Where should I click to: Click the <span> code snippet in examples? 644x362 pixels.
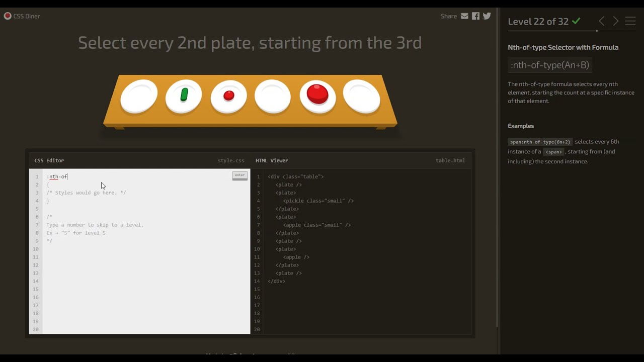pos(553,152)
